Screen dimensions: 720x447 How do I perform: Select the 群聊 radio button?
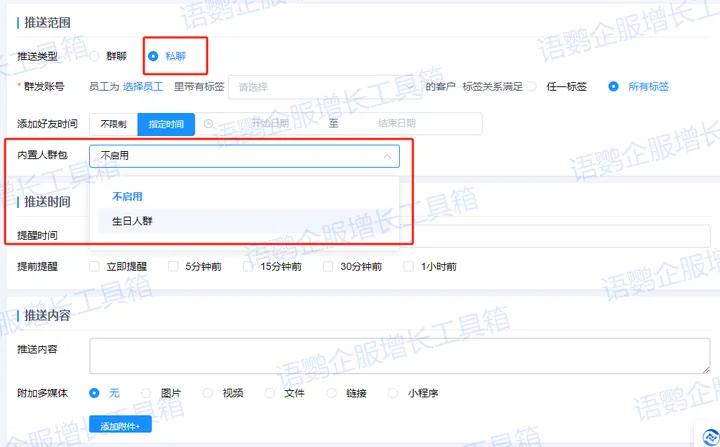(95, 56)
